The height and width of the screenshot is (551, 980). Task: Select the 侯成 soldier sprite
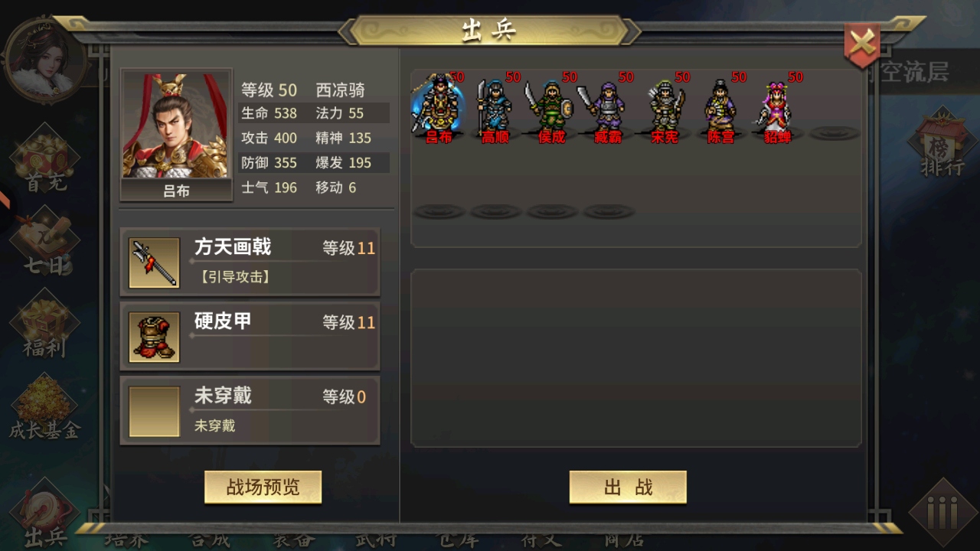coord(551,107)
